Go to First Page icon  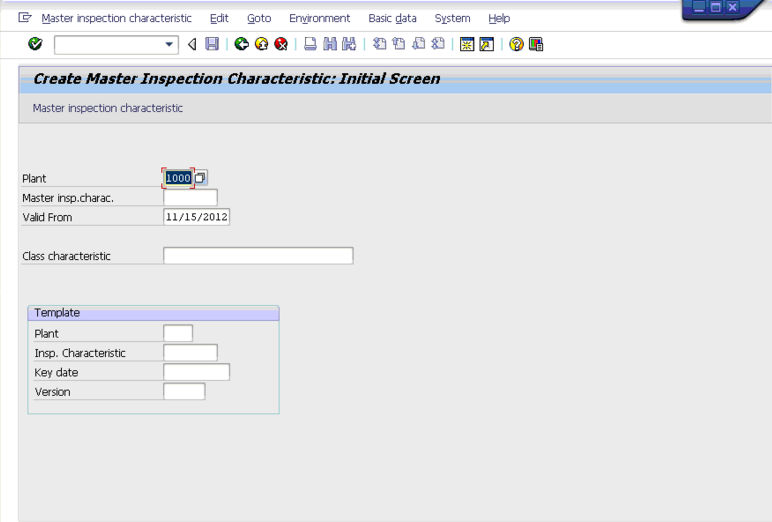tap(379, 44)
